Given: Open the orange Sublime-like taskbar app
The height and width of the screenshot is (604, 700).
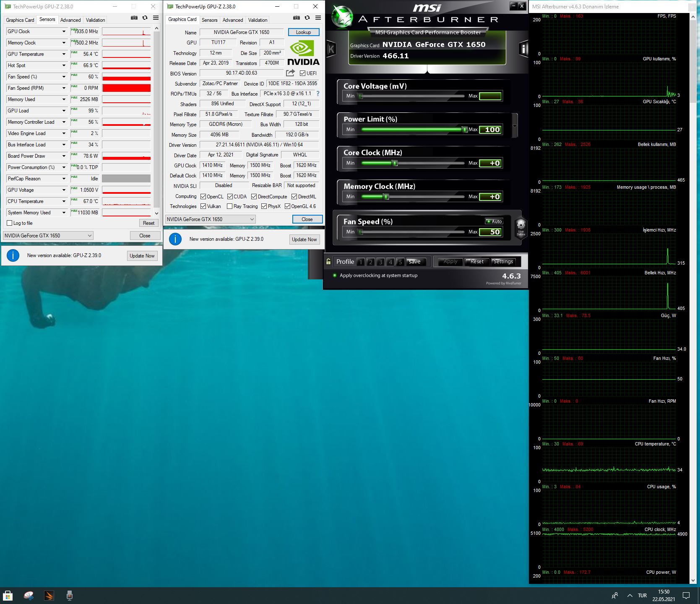Looking at the screenshot, I should point(49,595).
